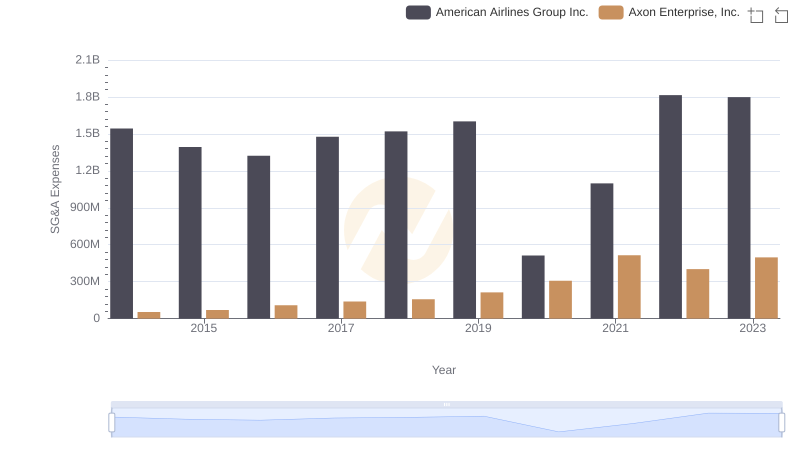Click the American Airlines bar for 2021
Screen dimensions: 800x461
click(x=602, y=251)
